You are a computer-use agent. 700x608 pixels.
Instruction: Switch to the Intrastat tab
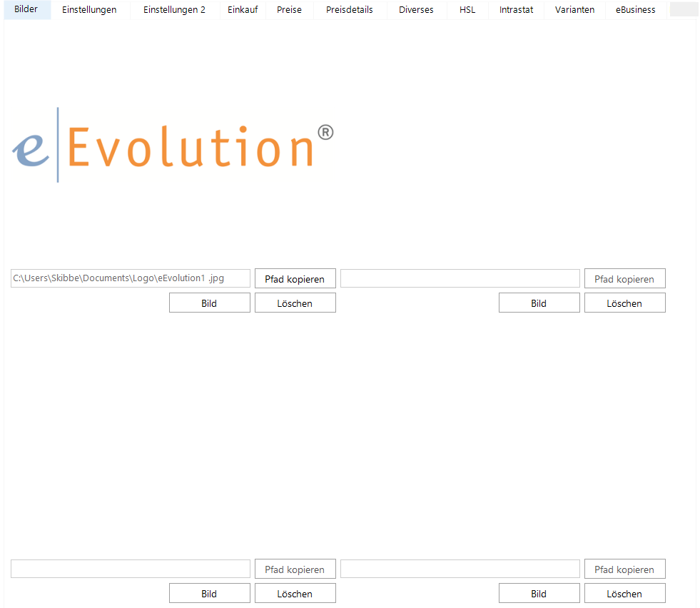pos(516,10)
